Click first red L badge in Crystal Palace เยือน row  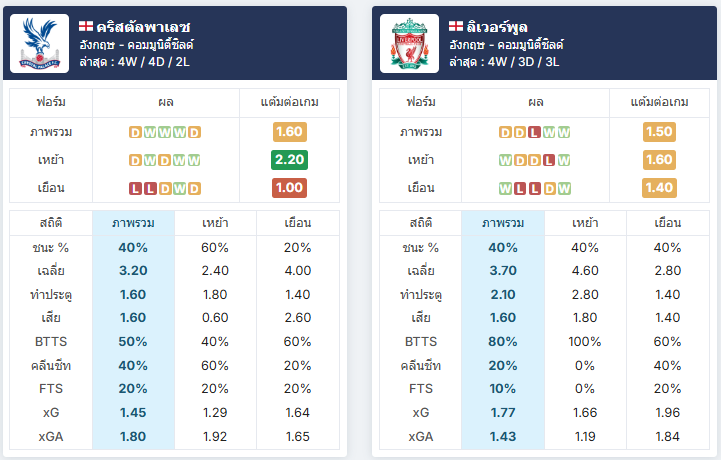pos(135,189)
